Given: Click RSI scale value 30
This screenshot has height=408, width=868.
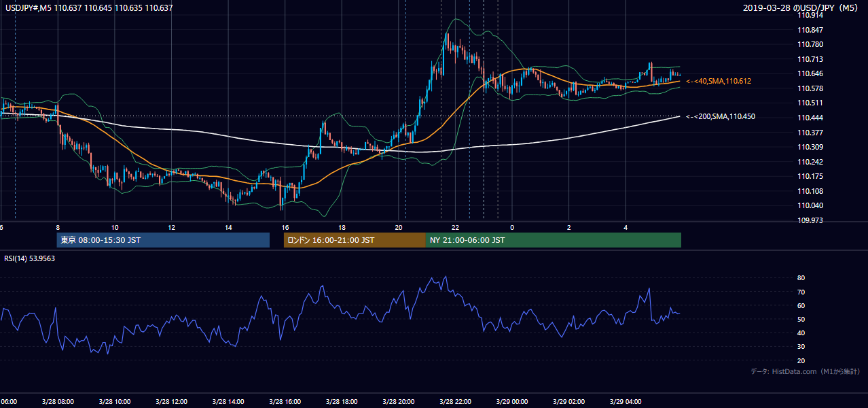Looking at the screenshot, I should [x=801, y=347].
